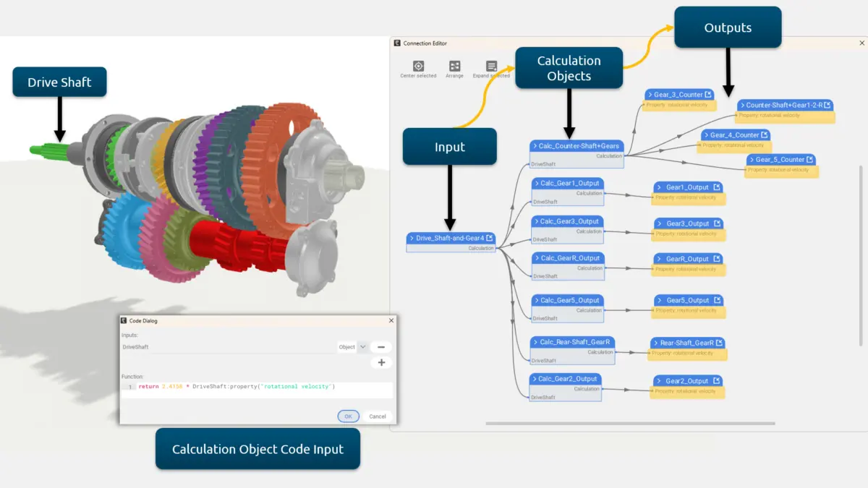This screenshot has height=488, width=868.
Task: Click the open icon on the Gear1_Output node
Action: (x=717, y=187)
